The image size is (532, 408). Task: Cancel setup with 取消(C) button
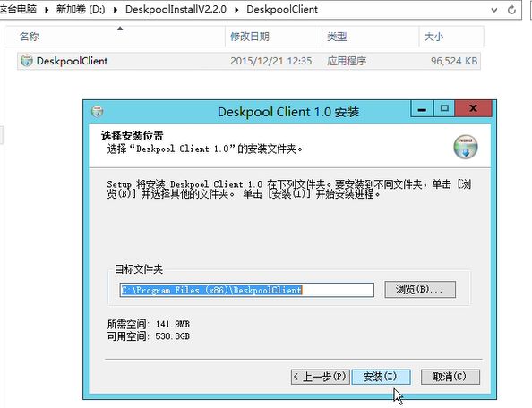point(450,377)
